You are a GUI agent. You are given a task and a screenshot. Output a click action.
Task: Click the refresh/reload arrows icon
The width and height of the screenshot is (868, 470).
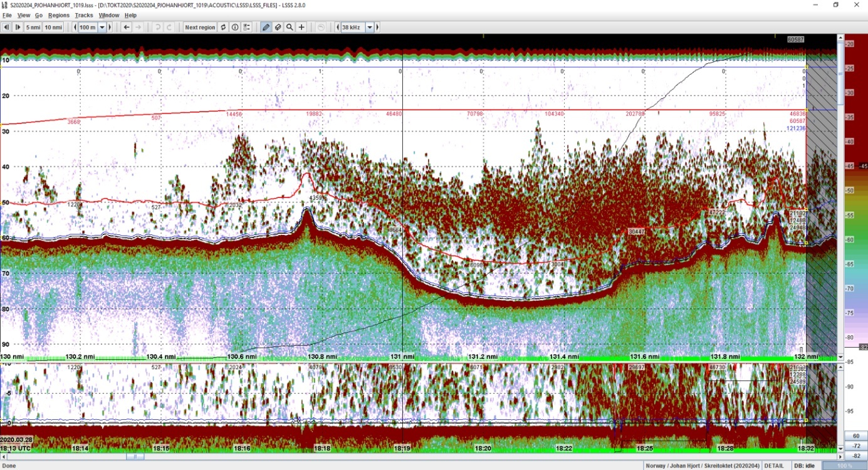coord(223,28)
